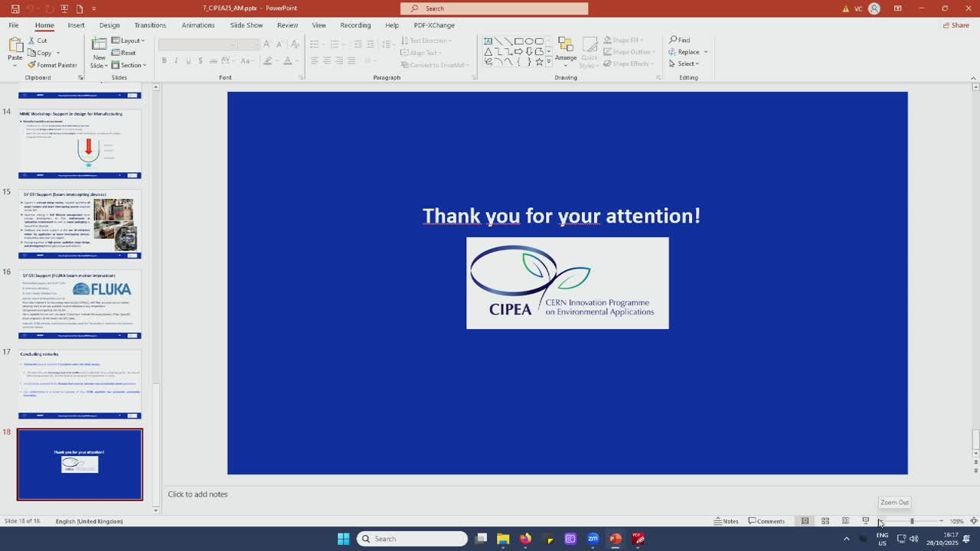Click the Format Painter tool
The height and width of the screenshot is (551, 980).
(x=52, y=65)
